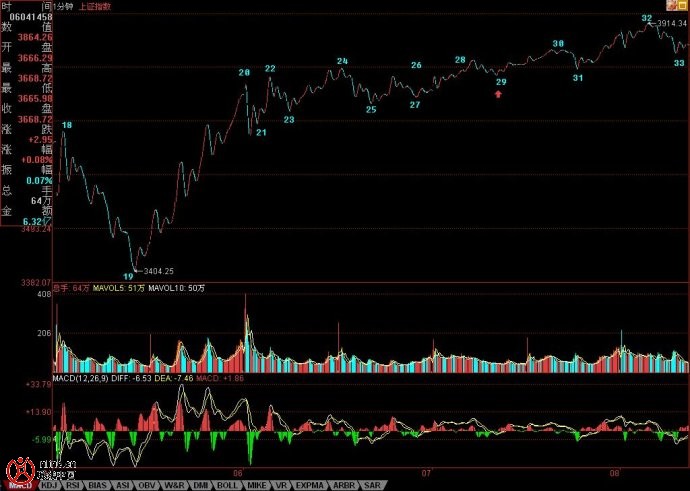This screenshot has width=690, height=491.
Task: Select wave marker 20 on the price chart
Action: [x=243, y=73]
